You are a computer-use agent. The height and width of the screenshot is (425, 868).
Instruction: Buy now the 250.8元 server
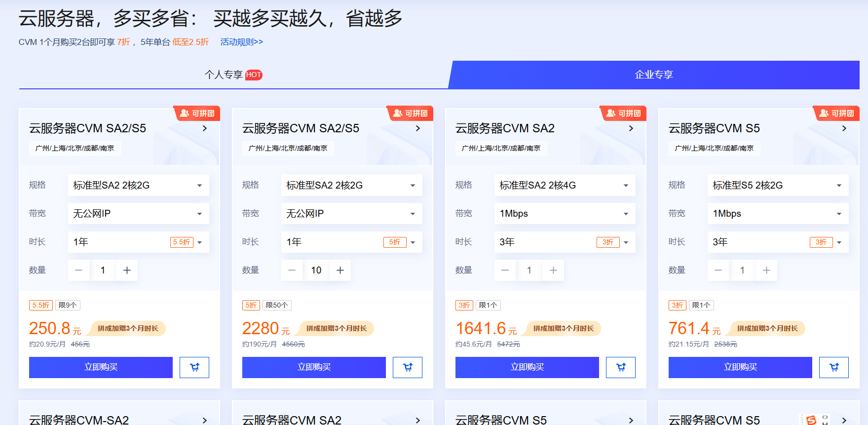coord(101,367)
